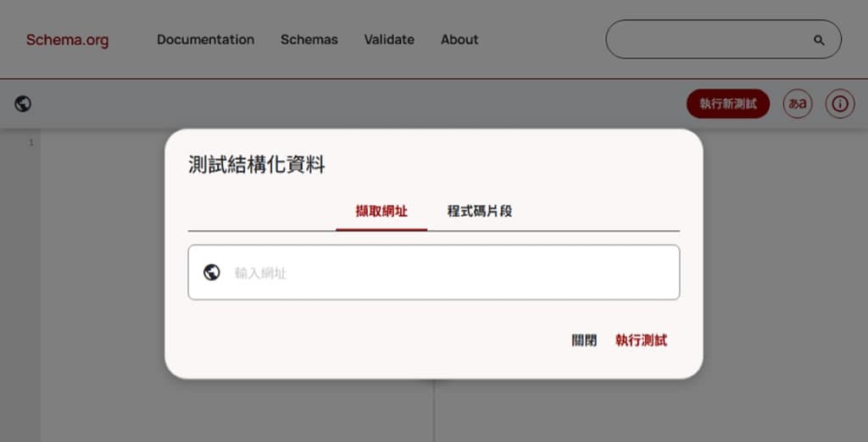Dismiss the dialog with 關閉
The image size is (868, 442).
pyautogui.click(x=584, y=340)
